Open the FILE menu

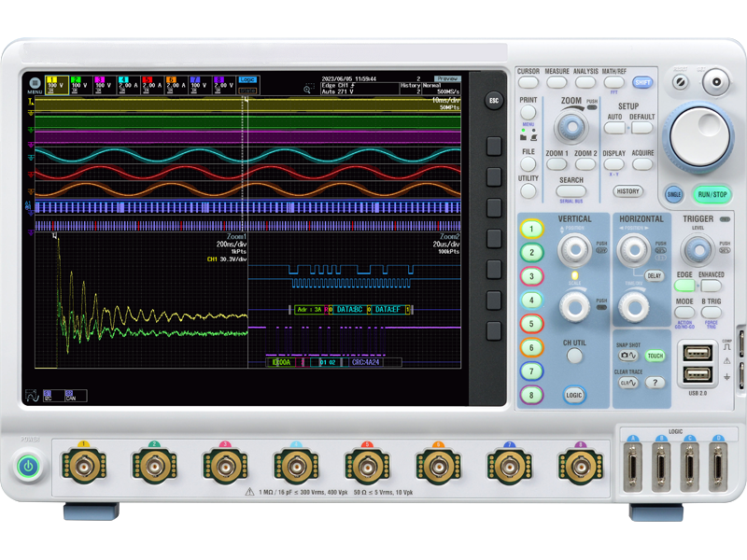pos(529,163)
